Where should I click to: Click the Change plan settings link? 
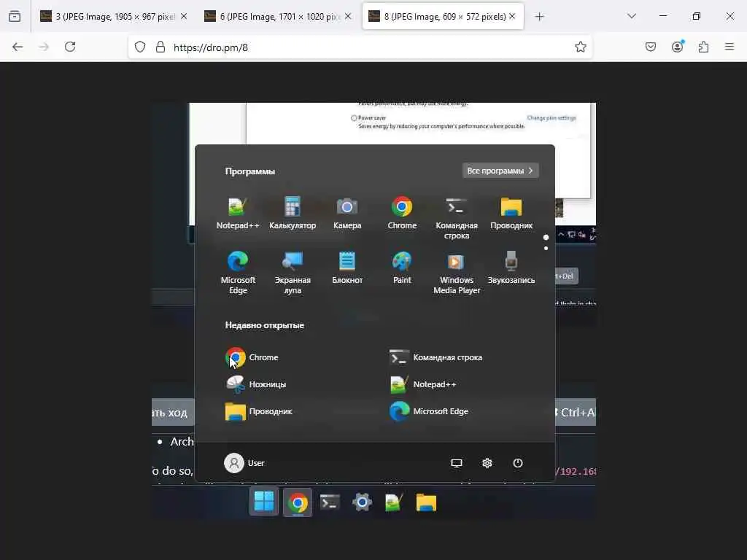tap(551, 117)
